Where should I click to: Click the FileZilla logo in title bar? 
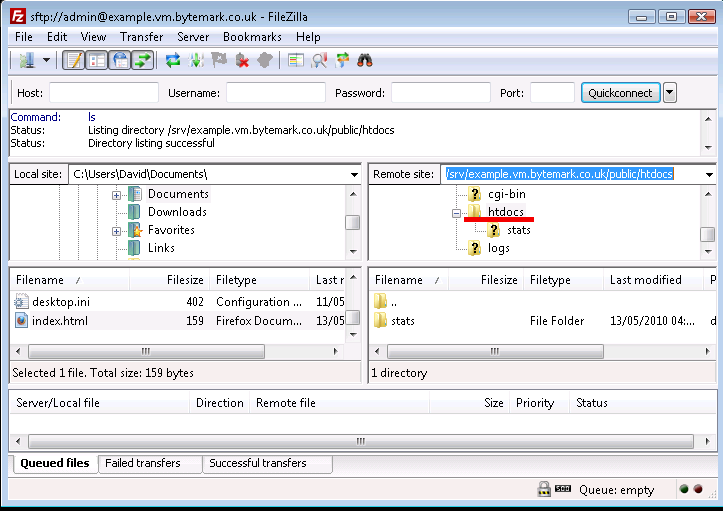click(18, 16)
